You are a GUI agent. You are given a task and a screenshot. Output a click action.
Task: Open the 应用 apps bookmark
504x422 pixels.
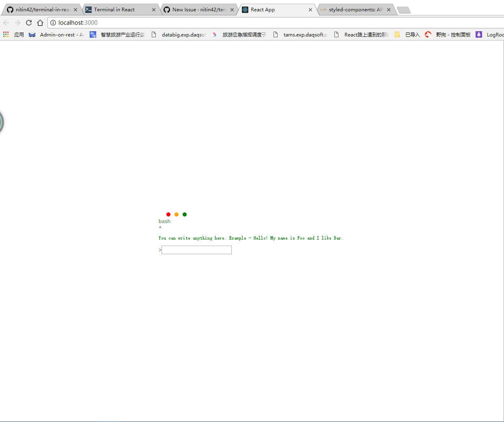coord(13,35)
